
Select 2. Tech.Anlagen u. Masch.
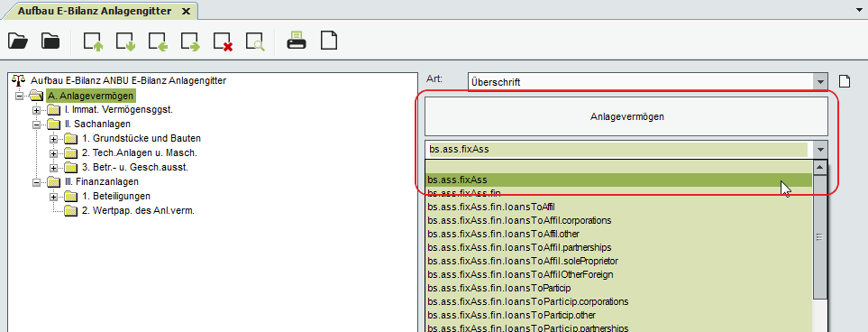click(140, 153)
